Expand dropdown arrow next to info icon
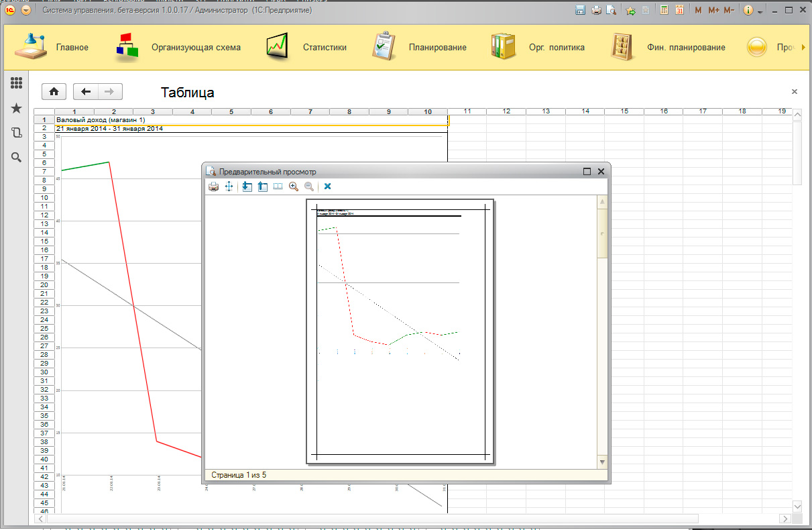Image resolution: width=812 pixels, height=530 pixels. 760,12
